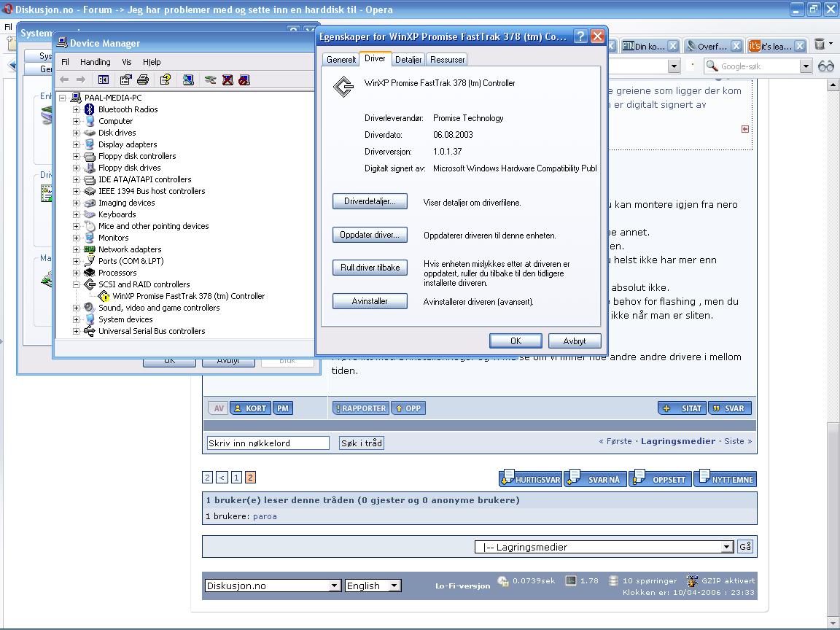The width and height of the screenshot is (840, 630).
Task: Open the paroa user link
Action: (x=265, y=516)
